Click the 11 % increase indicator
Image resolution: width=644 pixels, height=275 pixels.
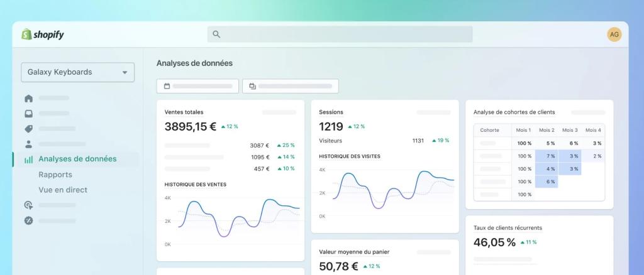(x=528, y=242)
